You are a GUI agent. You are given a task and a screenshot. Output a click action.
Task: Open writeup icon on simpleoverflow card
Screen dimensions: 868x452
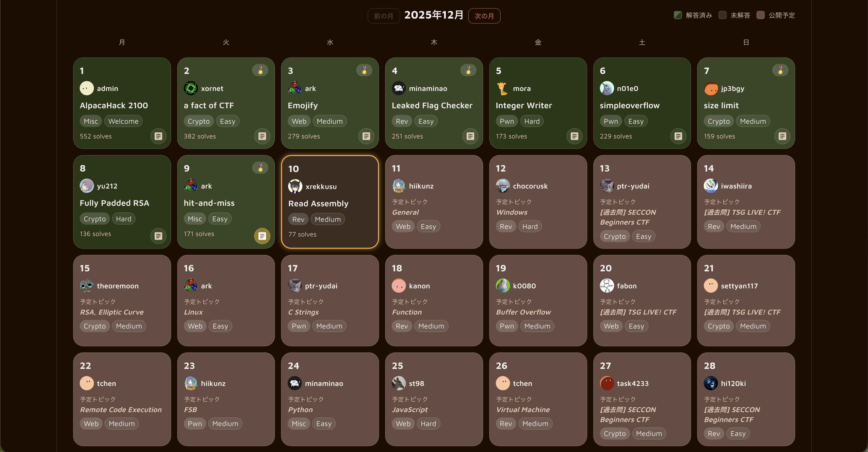point(678,136)
